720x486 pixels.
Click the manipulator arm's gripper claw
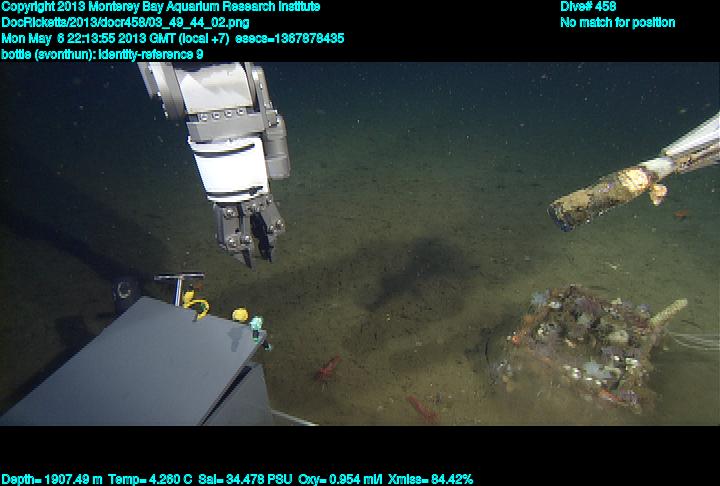click(x=249, y=232)
